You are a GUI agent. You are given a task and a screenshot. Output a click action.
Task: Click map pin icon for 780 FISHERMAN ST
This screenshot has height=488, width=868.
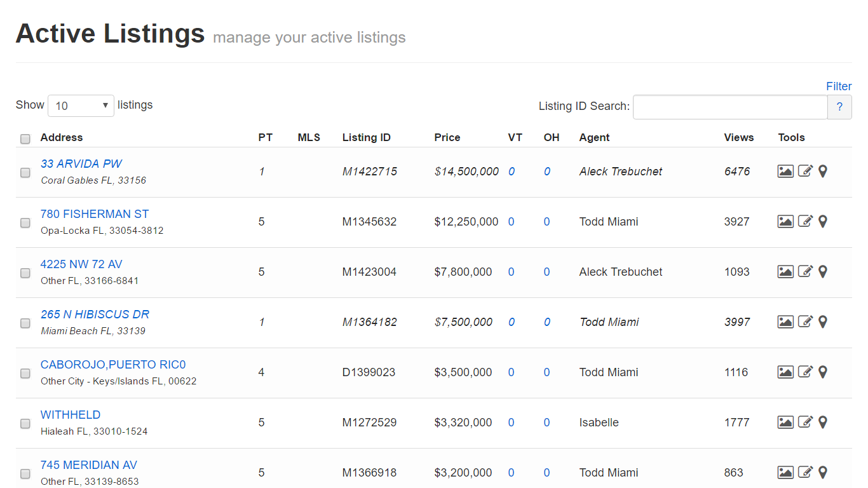(823, 221)
